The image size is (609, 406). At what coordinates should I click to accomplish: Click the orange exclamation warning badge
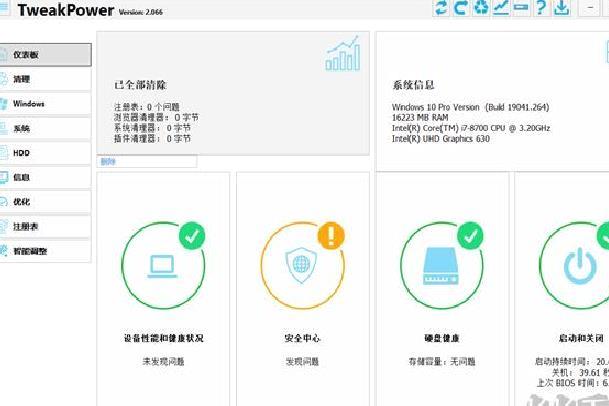331,235
